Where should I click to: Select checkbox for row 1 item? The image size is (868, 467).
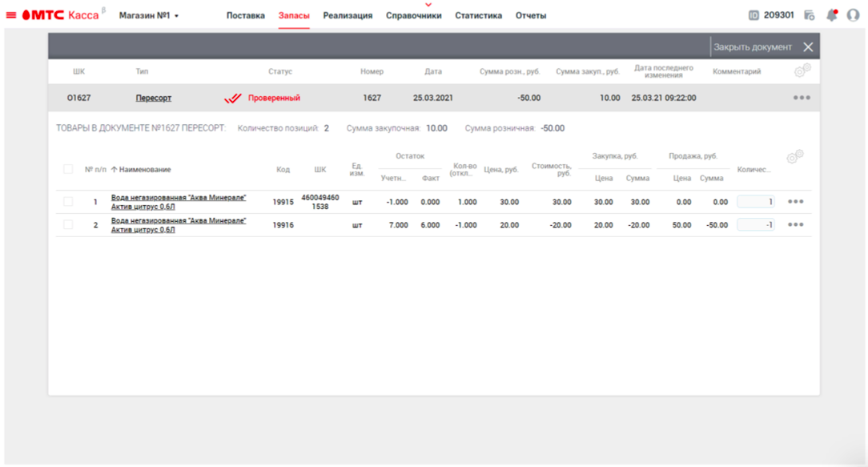[x=68, y=202]
